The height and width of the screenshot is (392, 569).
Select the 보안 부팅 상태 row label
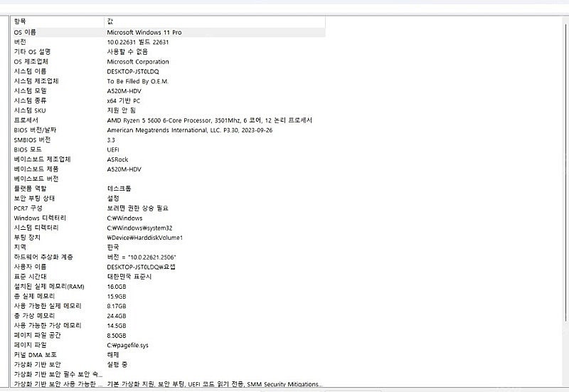[x=34, y=198]
